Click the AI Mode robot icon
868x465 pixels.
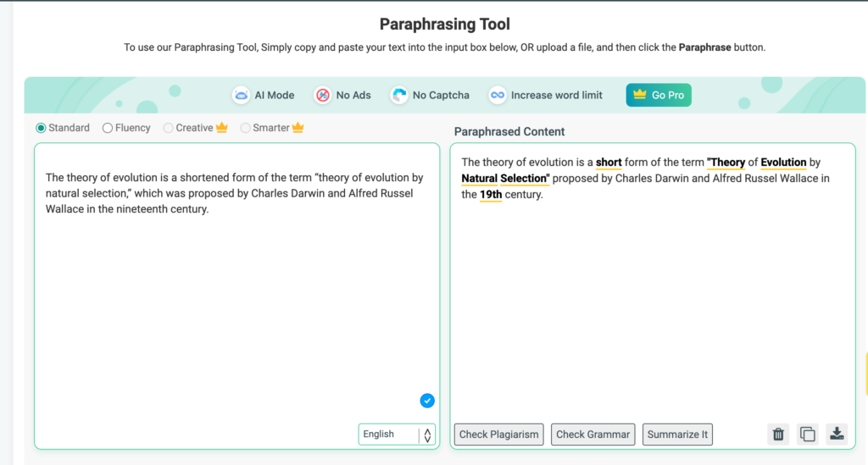pyautogui.click(x=242, y=95)
